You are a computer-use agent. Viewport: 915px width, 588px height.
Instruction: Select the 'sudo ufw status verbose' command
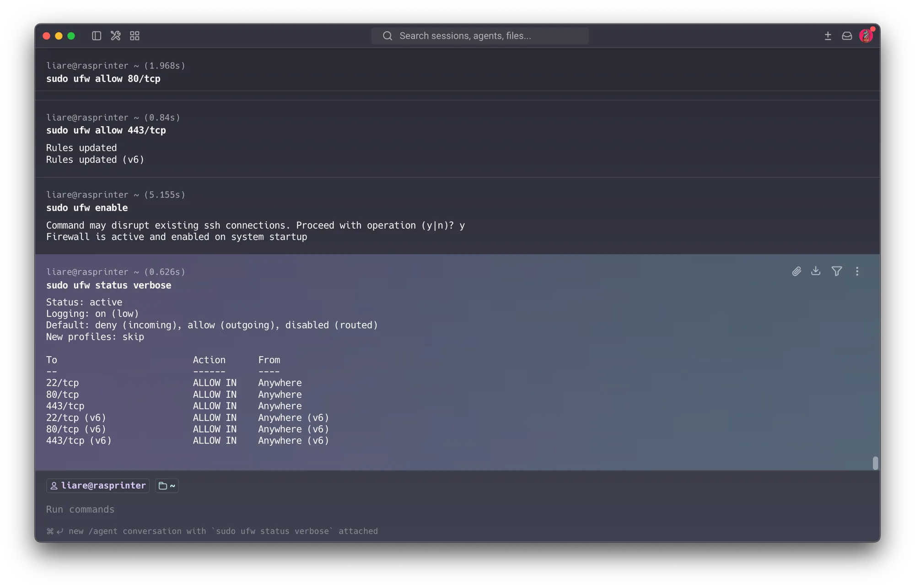pyautogui.click(x=109, y=285)
